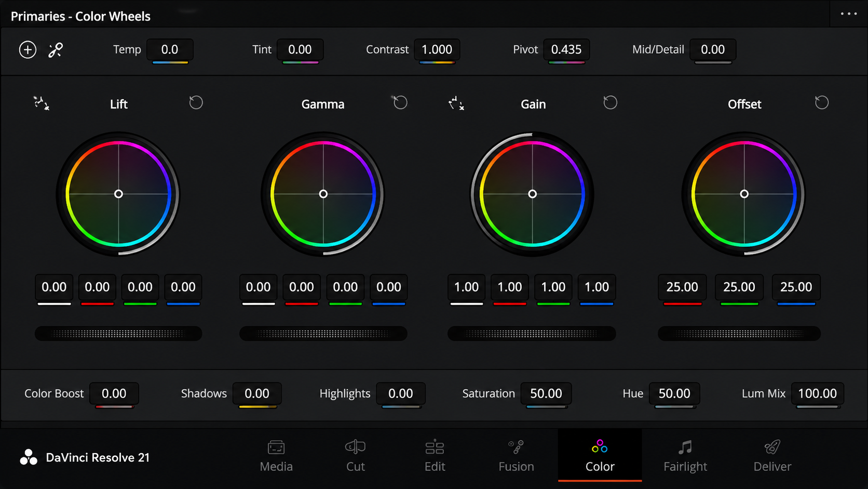This screenshot has height=489, width=868.
Task: Click the Gain master wheel slider
Action: (532, 334)
